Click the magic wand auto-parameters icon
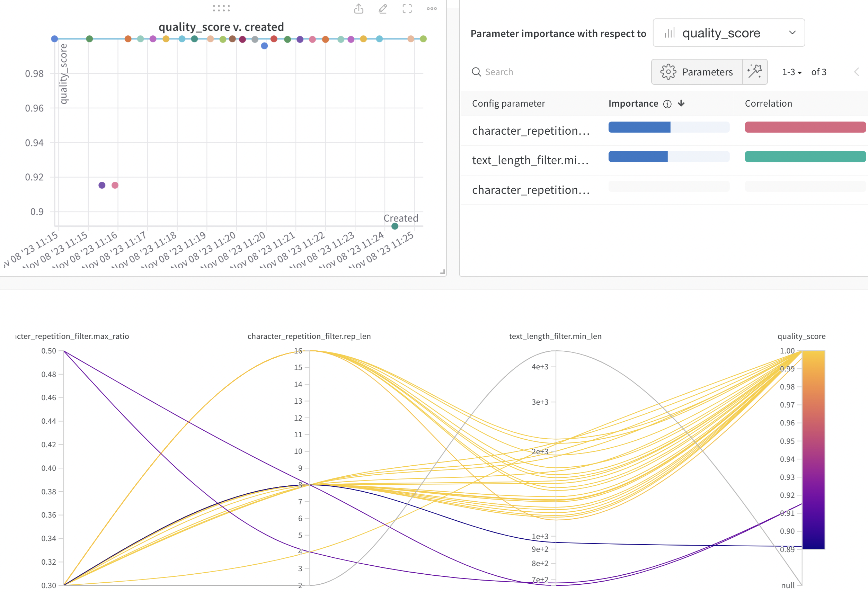 [x=754, y=72]
